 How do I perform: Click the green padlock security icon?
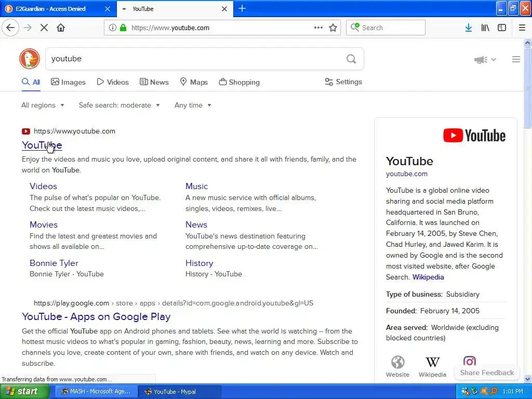pos(123,28)
